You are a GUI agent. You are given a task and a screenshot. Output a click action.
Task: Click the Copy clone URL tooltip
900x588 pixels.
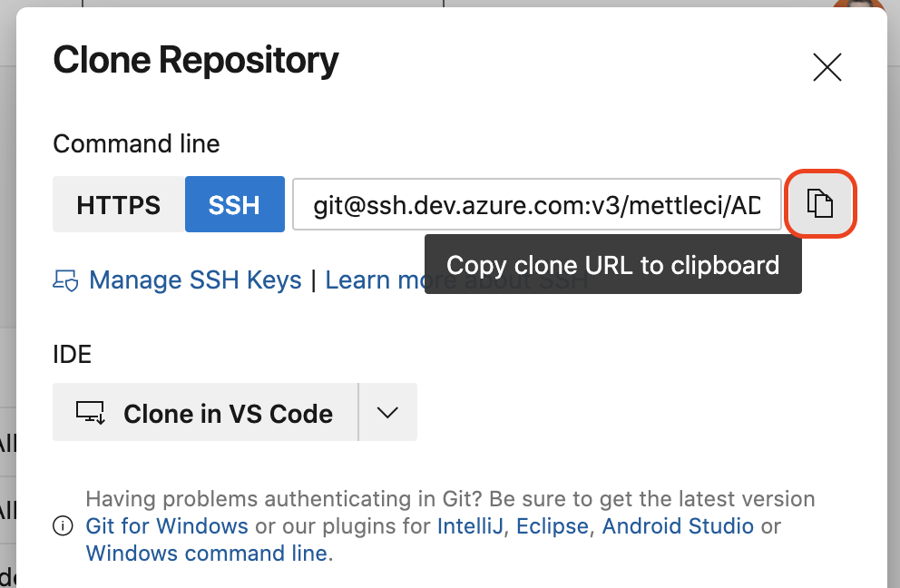(612, 265)
